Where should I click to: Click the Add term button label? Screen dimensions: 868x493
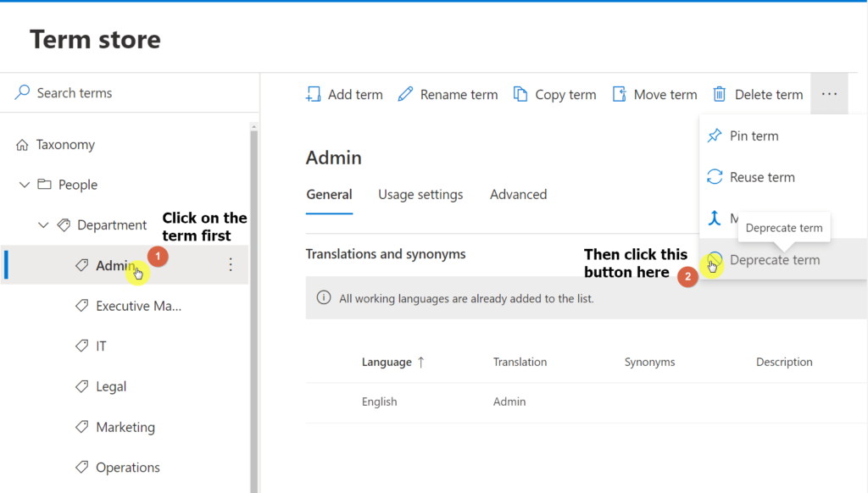(x=355, y=95)
